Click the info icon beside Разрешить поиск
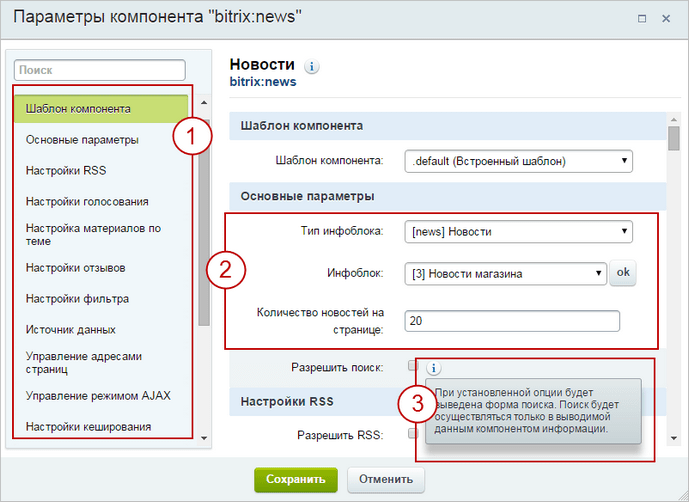Image resolution: width=689 pixels, height=502 pixels. [x=434, y=368]
